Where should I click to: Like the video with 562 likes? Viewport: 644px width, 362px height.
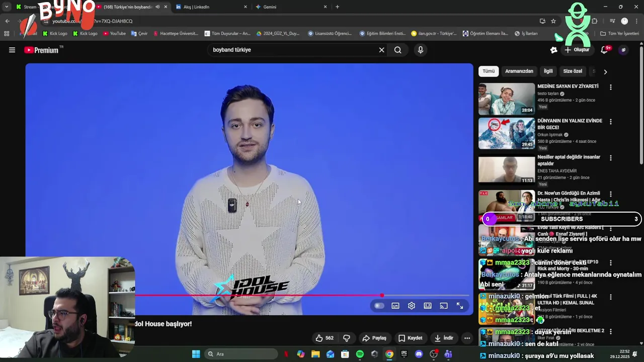(325, 338)
